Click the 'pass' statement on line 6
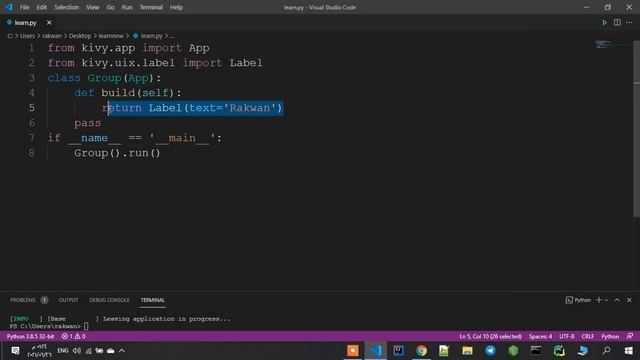640x360 pixels. [87, 123]
